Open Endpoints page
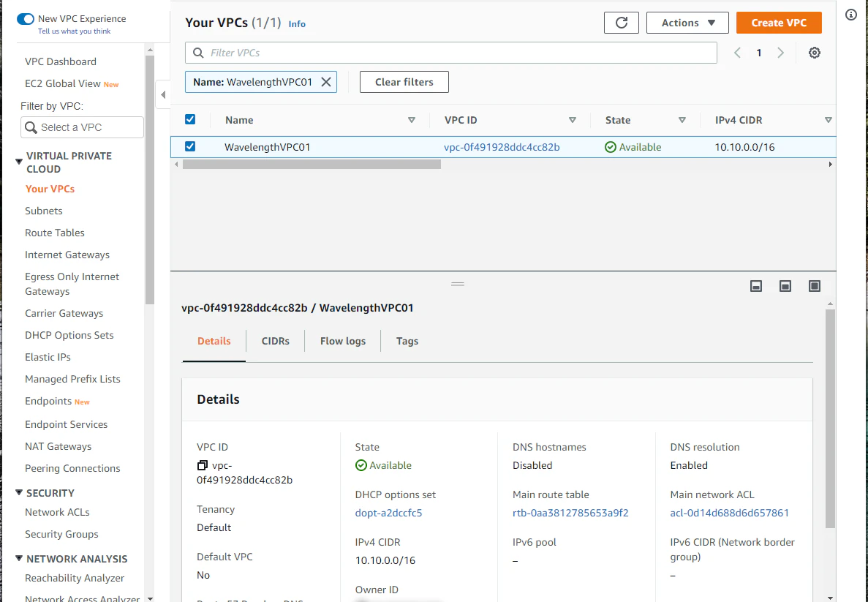 tap(48, 402)
